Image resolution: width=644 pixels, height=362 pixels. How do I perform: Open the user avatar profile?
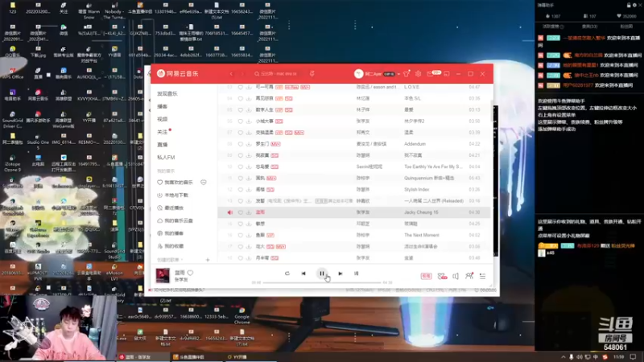click(x=358, y=74)
